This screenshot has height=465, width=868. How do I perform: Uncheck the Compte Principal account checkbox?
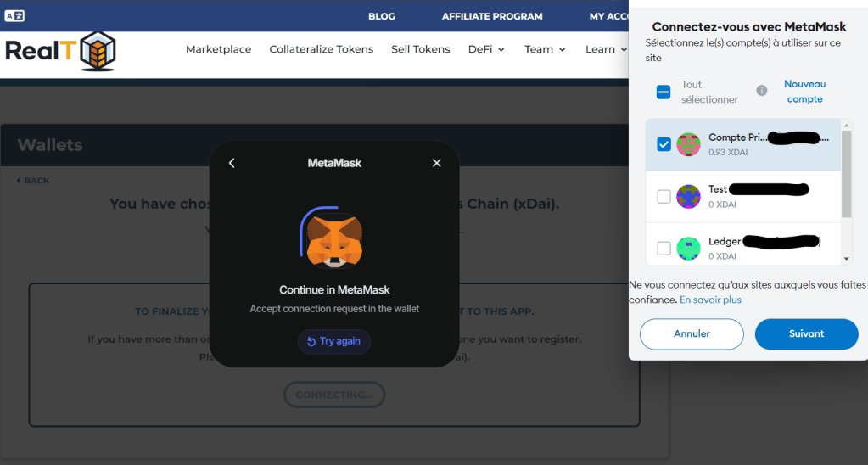[664, 144]
